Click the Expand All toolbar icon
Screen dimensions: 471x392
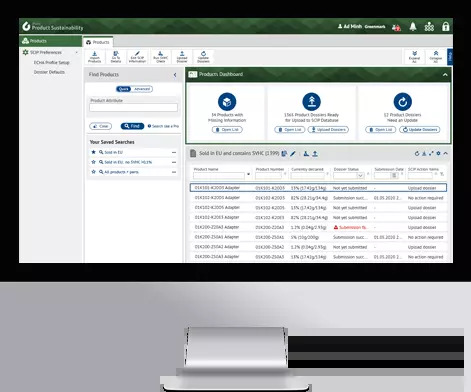point(414,57)
